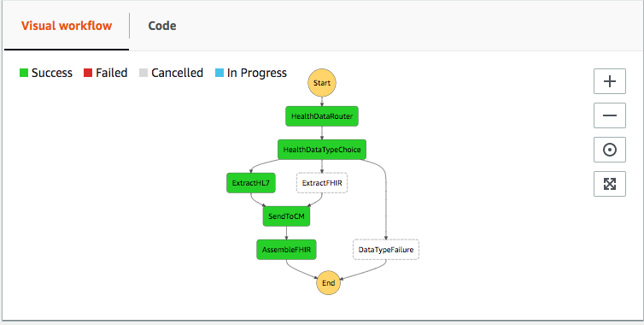Click the green Success legend swatch
644x325 pixels.
pyautogui.click(x=24, y=74)
